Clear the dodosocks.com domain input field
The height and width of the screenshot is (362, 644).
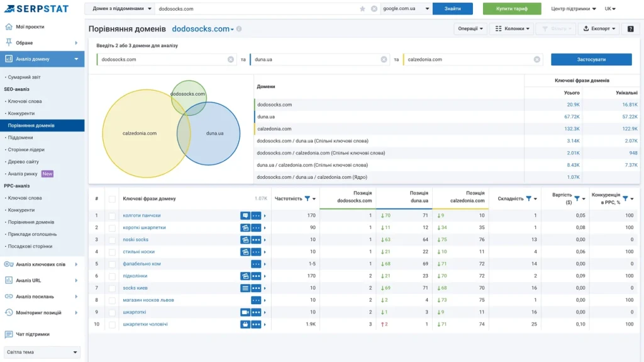click(x=231, y=59)
